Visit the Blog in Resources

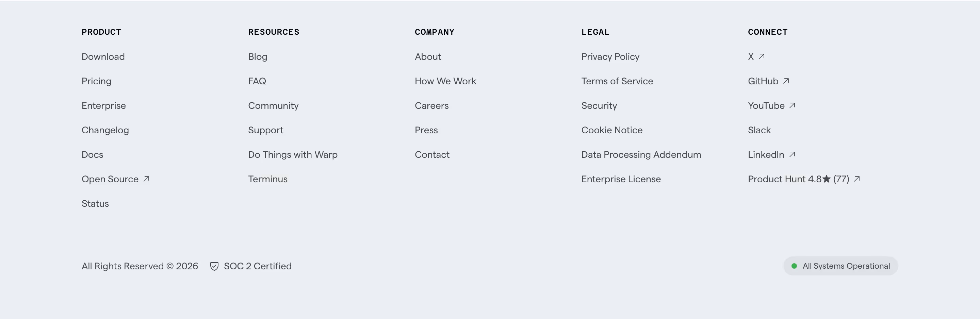tap(258, 57)
